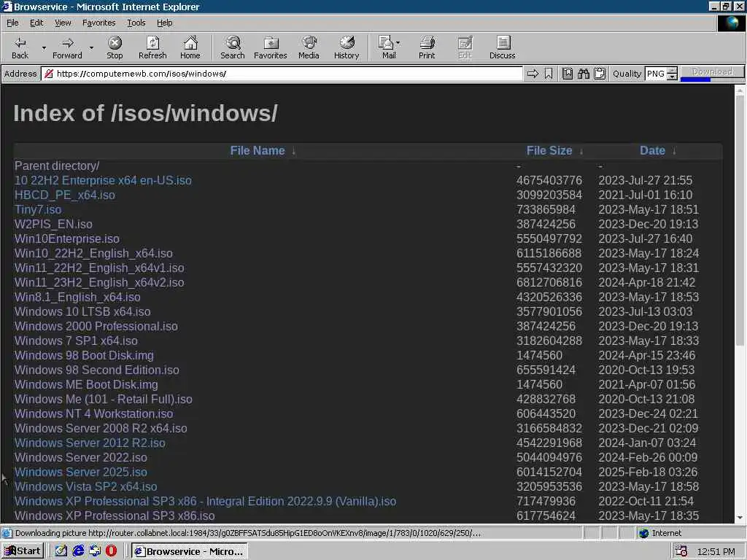Open the Forward history dropdown arrow
This screenshot has width=747, height=560.
[x=91, y=47]
